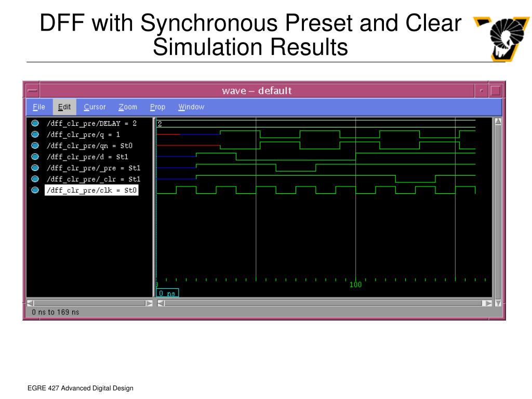This screenshot has width=532, height=399.
Task: Select signal /dff_clr_pre/q = 1
Action: tap(83, 135)
